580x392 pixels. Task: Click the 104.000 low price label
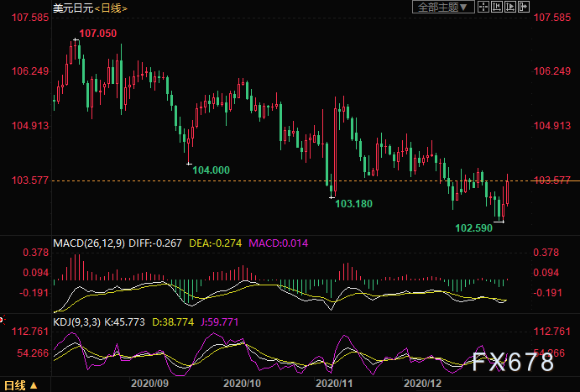(211, 170)
